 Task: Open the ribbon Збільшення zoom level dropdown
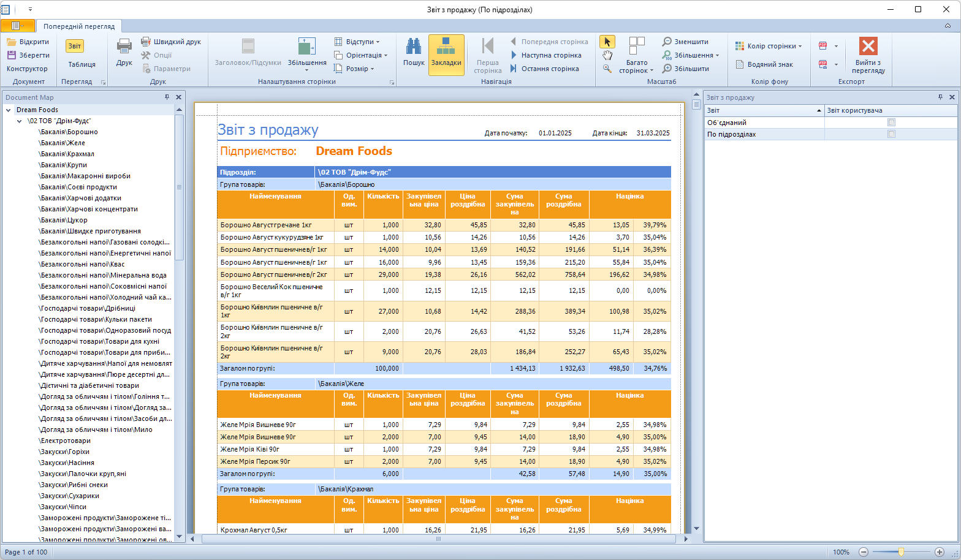[691, 55]
